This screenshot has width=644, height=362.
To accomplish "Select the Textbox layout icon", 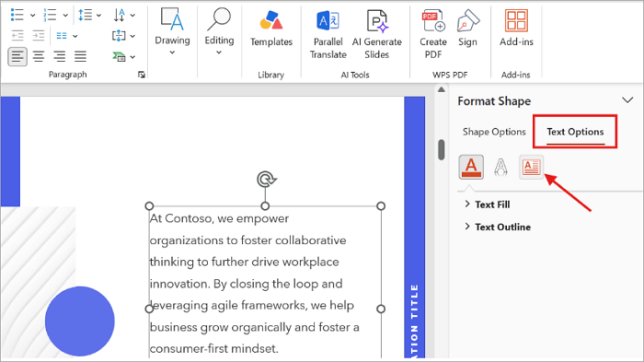I will point(531,167).
